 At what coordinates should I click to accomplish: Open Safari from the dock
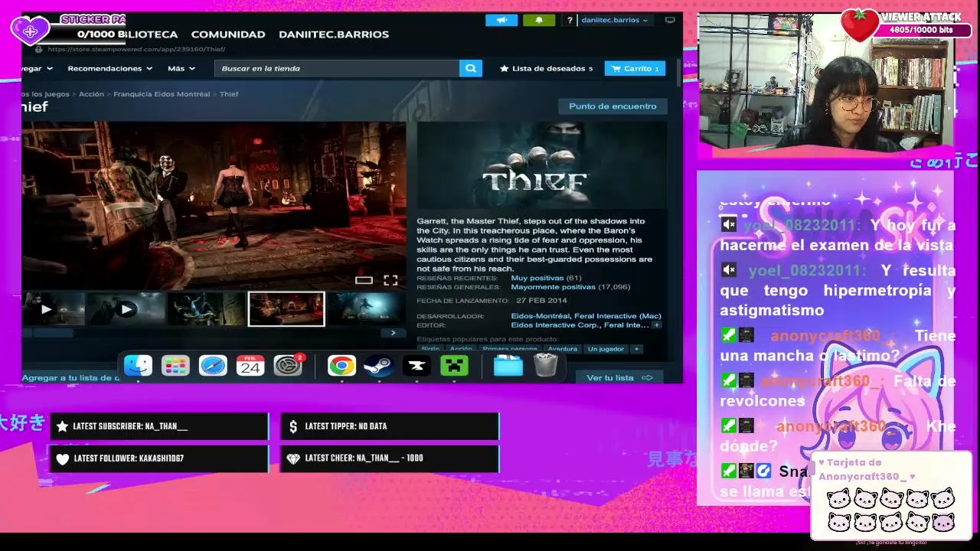point(213,366)
